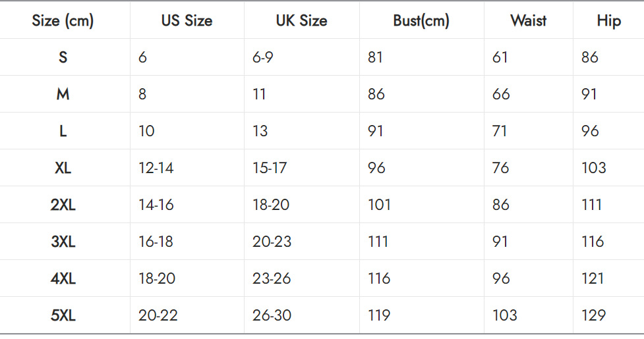
Task: Select the M size row label
Action: click(63, 94)
